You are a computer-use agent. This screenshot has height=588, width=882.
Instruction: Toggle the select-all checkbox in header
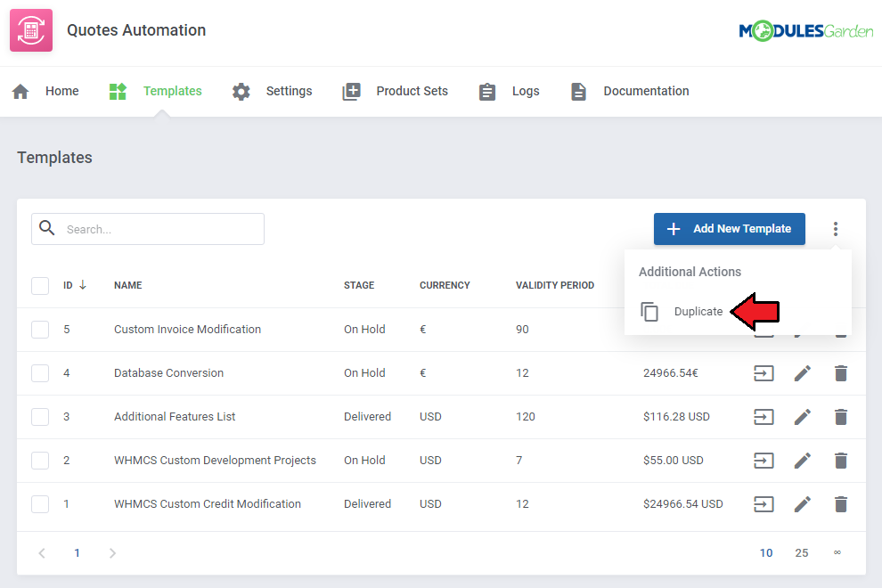pyautogui.click(x=40, y=286)
